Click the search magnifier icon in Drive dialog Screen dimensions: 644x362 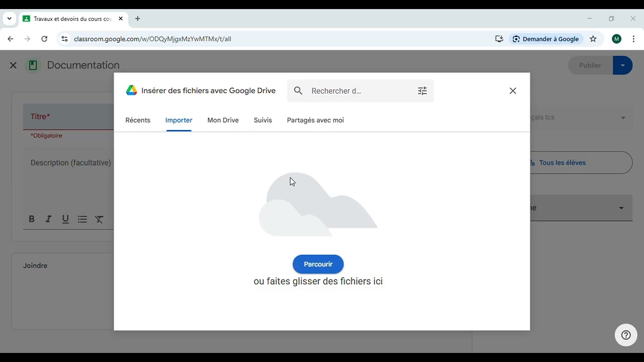click(298, 90)
